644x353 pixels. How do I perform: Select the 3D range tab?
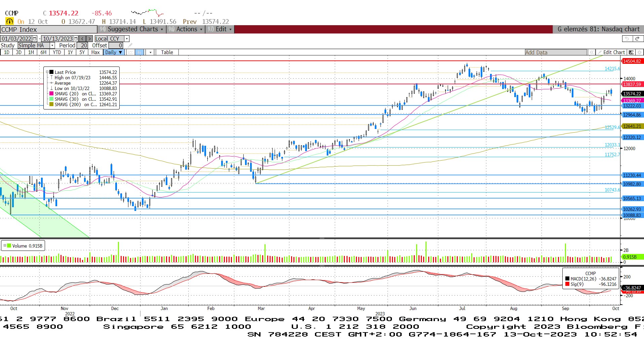coord(18,52)
